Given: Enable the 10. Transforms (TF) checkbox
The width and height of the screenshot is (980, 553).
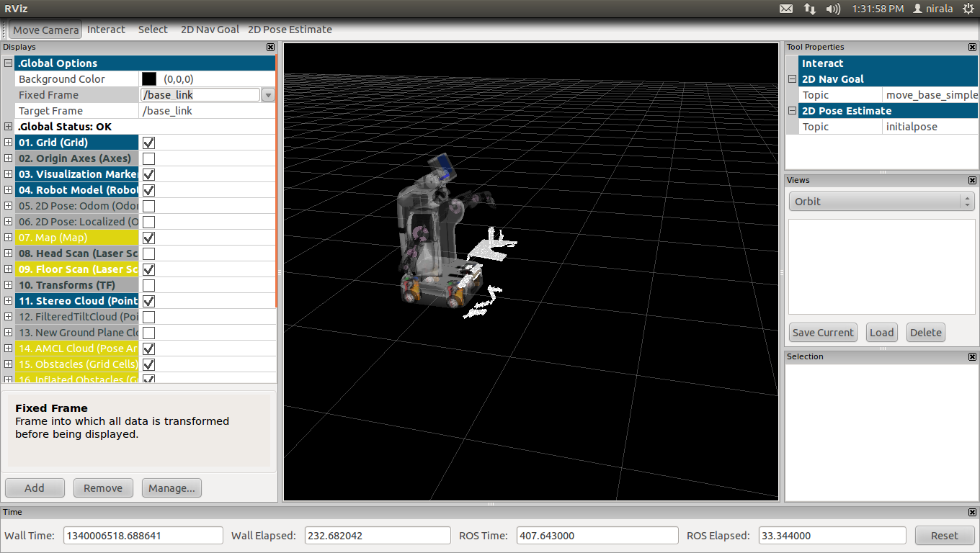Looking at the screenshot, I should pos(148,285).
